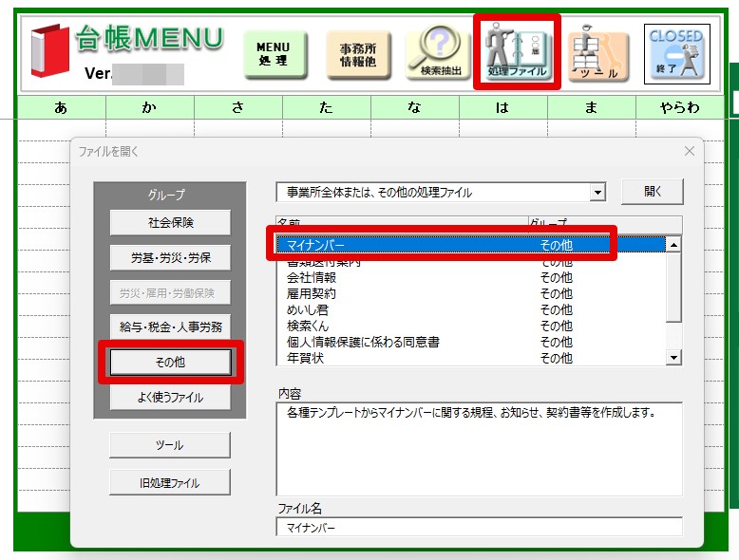This screenshot has height=560, width=739.
Task: Click the よく使うファイル button
Action: tap(170, 397)
